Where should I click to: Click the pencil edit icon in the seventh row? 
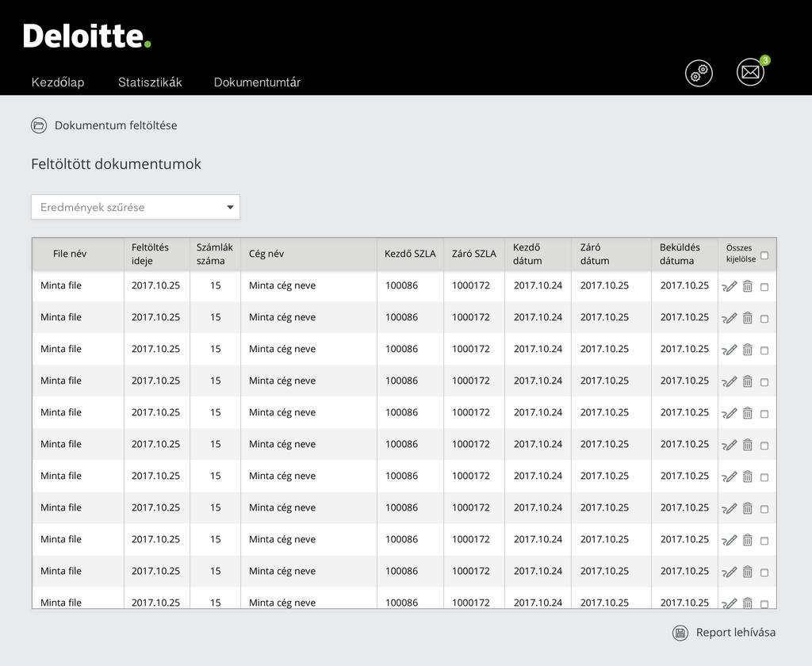tap(730, 477)
